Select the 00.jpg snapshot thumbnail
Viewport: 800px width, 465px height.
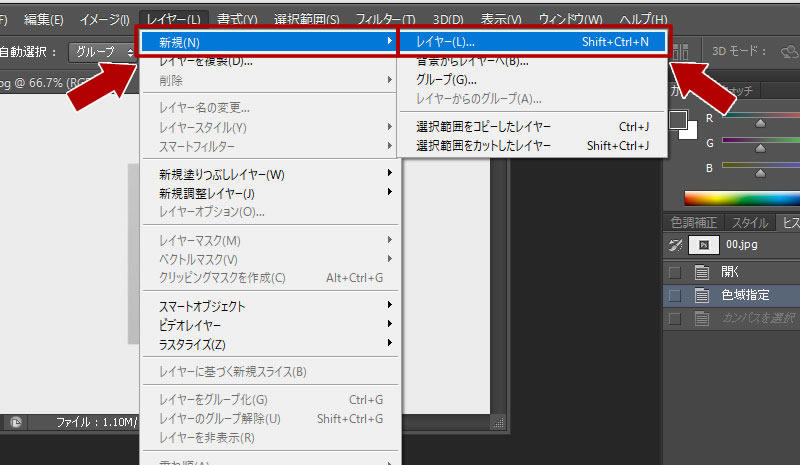[x=704, y=245]
